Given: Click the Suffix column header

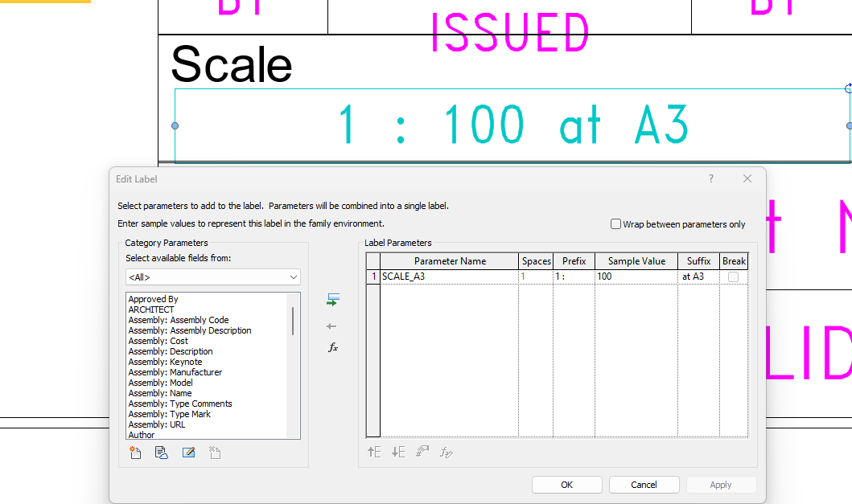Looking at the screenshot, I should click(699, 261).
